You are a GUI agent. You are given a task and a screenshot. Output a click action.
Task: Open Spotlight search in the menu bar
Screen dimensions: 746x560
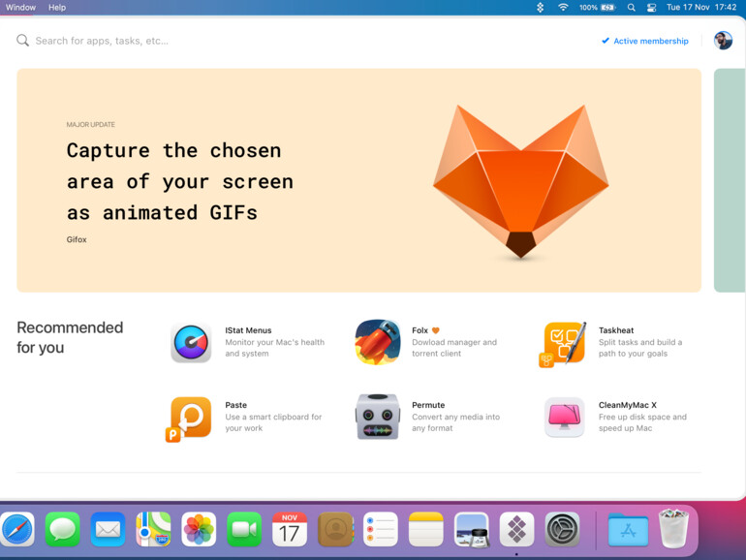point(631,7)
